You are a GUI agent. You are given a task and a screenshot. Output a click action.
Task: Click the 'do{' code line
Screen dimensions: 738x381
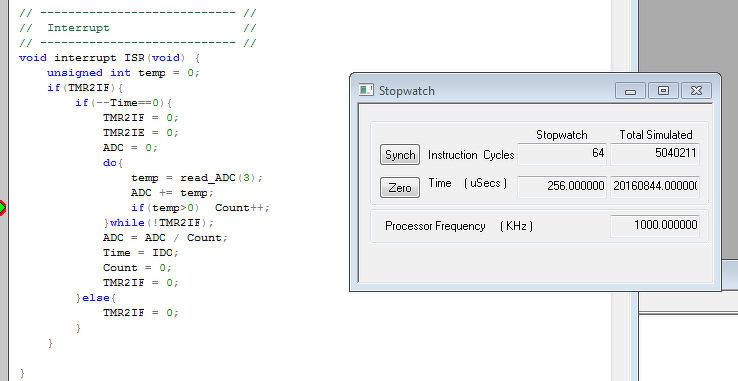pyautogui.click(x=113, y=163)
